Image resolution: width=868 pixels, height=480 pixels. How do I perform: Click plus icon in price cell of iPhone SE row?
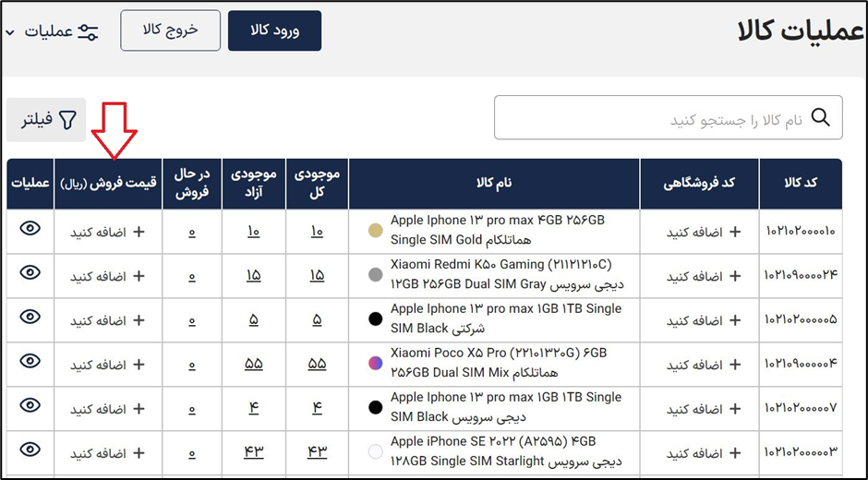click(139, 453)
